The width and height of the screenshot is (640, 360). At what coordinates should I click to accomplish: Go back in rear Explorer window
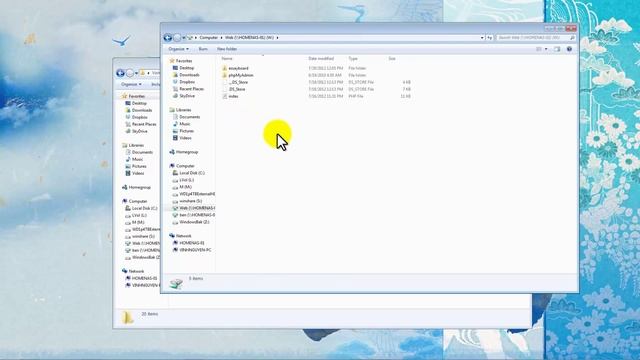click(x=120, y=73)
